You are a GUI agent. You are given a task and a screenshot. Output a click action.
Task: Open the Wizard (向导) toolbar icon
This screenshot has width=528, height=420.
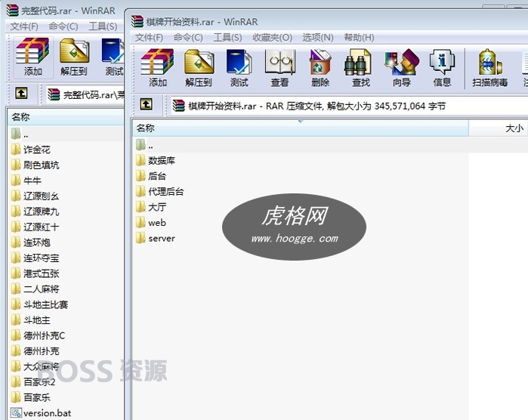click(401, 68)
